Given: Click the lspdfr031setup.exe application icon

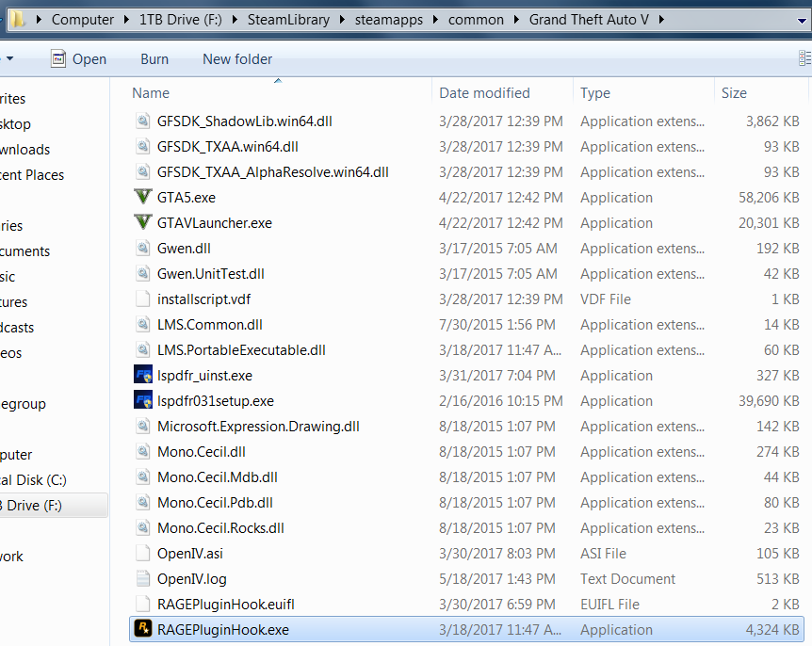Looking at the screenshot, I should click(x=143, y=400).
